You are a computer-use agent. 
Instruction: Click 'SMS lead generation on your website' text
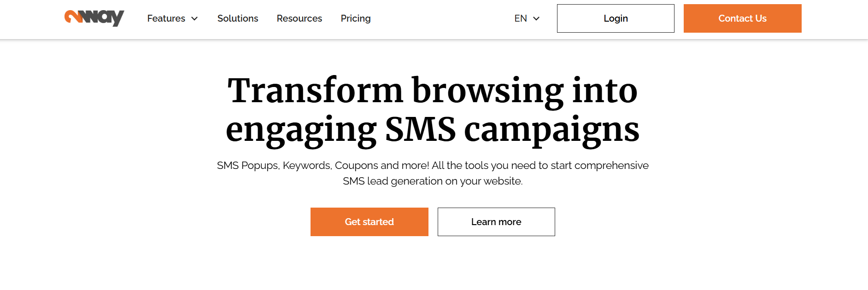[x=433, y=181]
